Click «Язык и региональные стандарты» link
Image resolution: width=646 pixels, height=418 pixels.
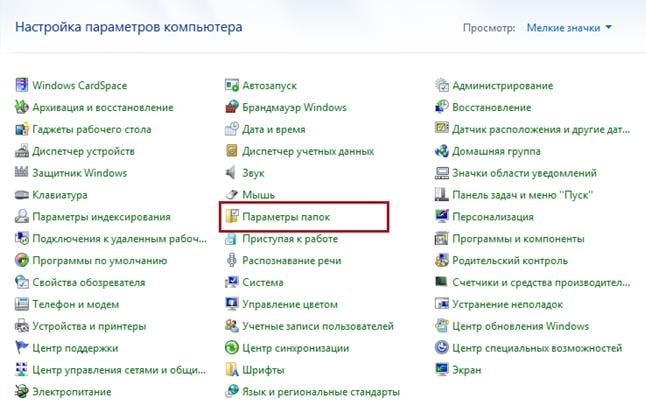coord(321,392)
